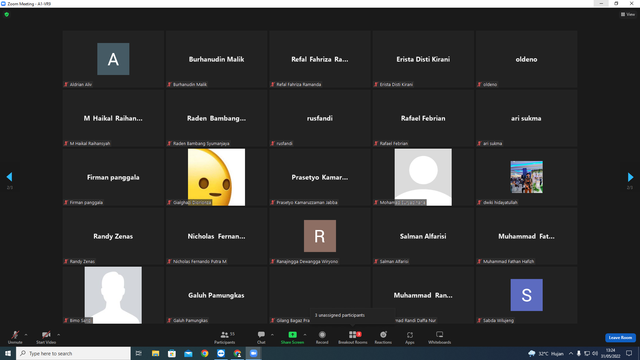Go to the next gallery page

[630, 177]
